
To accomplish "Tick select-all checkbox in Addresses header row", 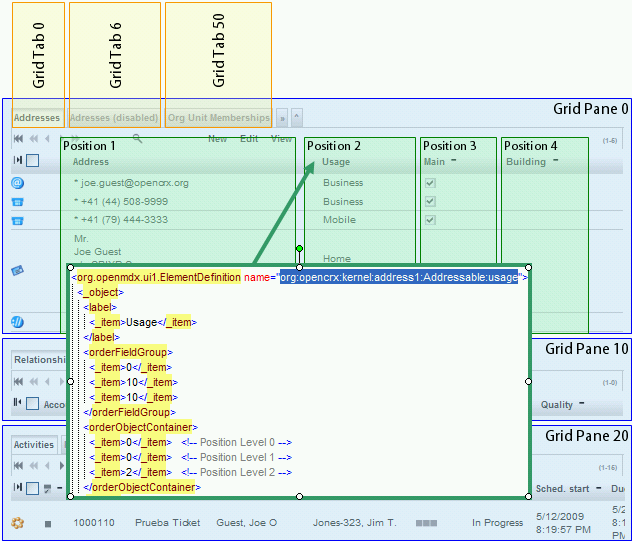I will (x=33, y=160).
